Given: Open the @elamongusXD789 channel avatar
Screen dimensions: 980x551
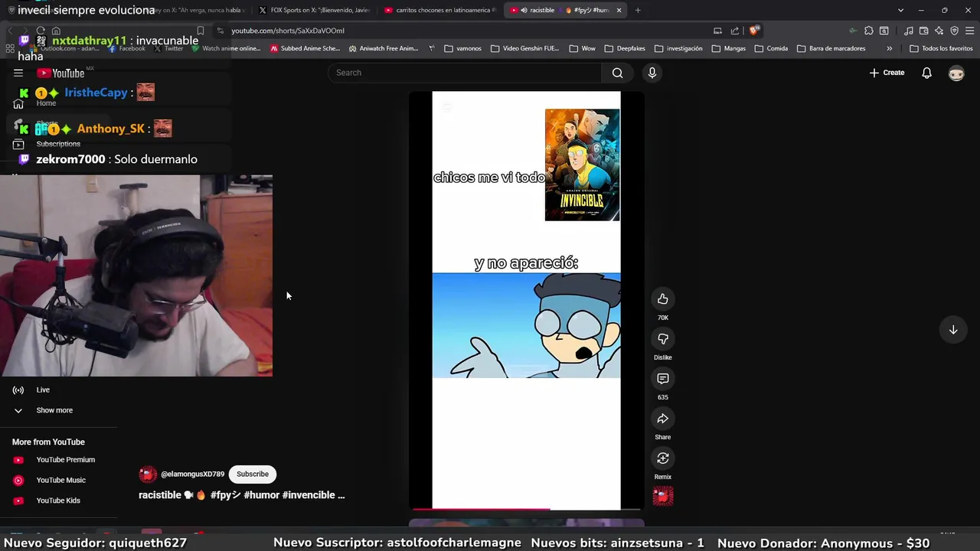Looking at the screenshot, I should 148,474.
